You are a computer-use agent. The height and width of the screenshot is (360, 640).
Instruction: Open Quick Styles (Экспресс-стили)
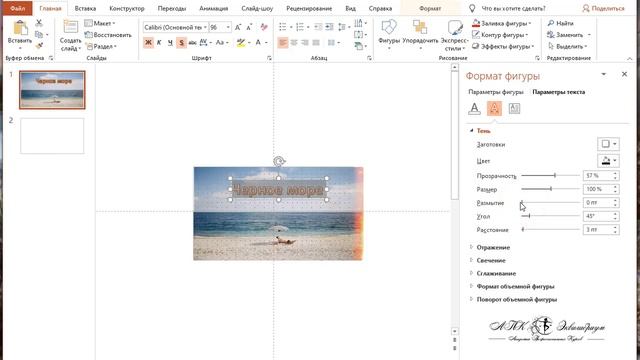(454, 36)
